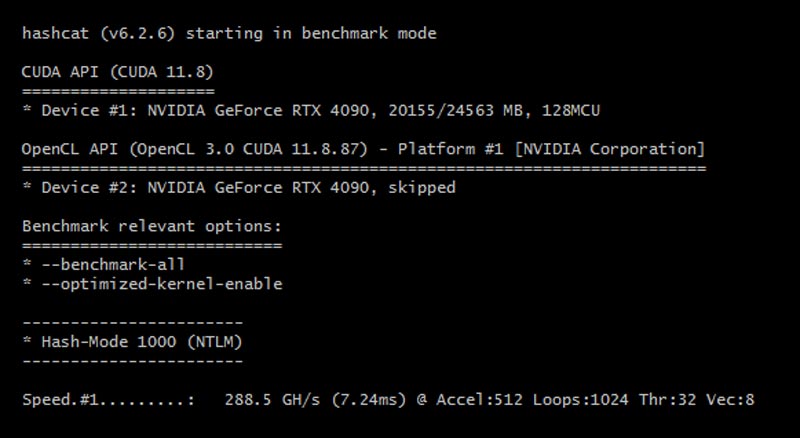Select the Device #2 skipped line

[x=239, y=187]
